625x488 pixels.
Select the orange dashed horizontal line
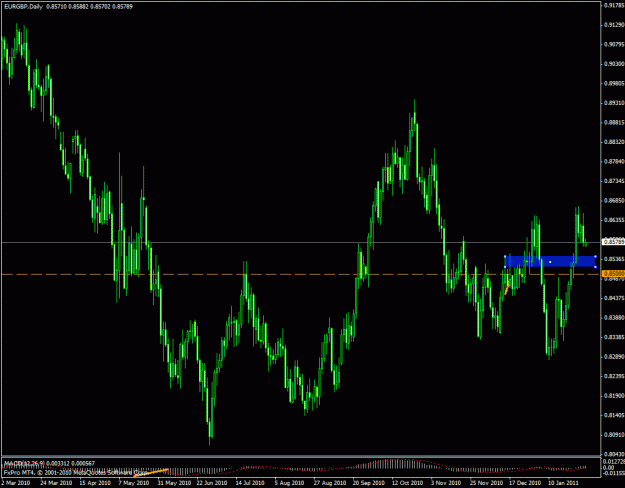(300, 274)
